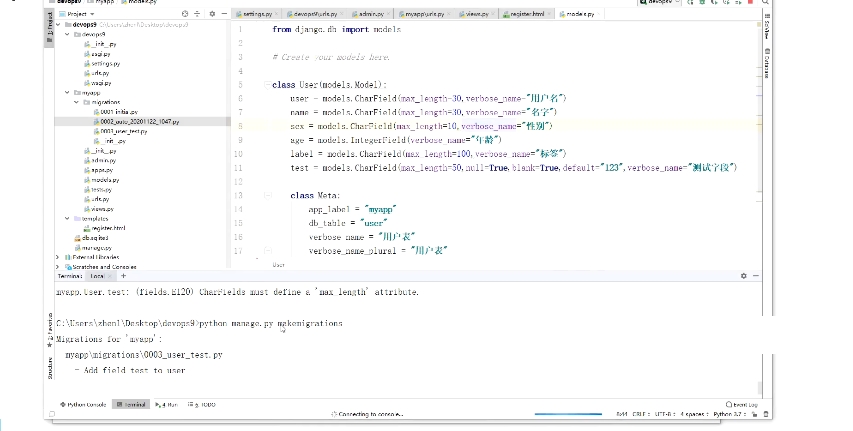Hide the terminal panel with minus icon
Screen dimensions: 853x431
(x=756, y=276)
